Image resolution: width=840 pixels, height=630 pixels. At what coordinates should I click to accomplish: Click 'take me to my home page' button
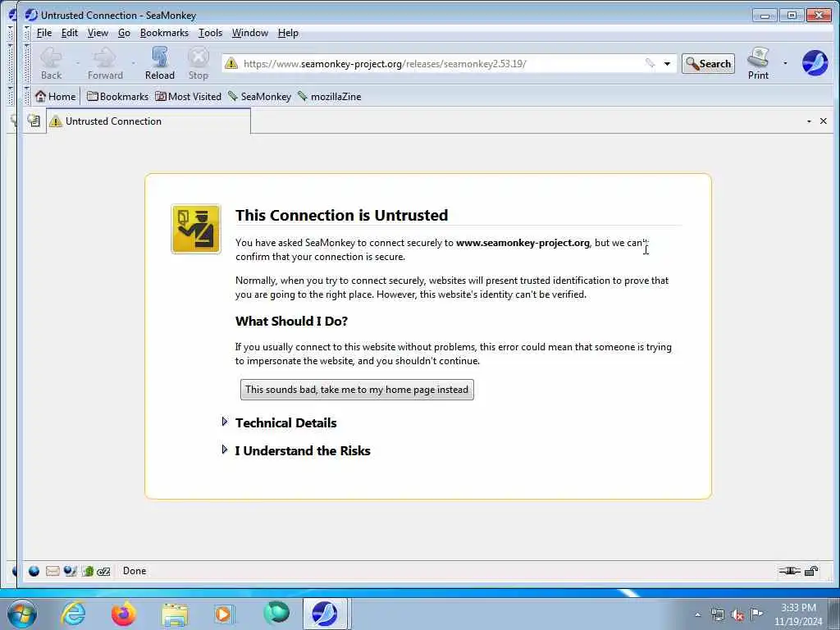tap(357, 390)
